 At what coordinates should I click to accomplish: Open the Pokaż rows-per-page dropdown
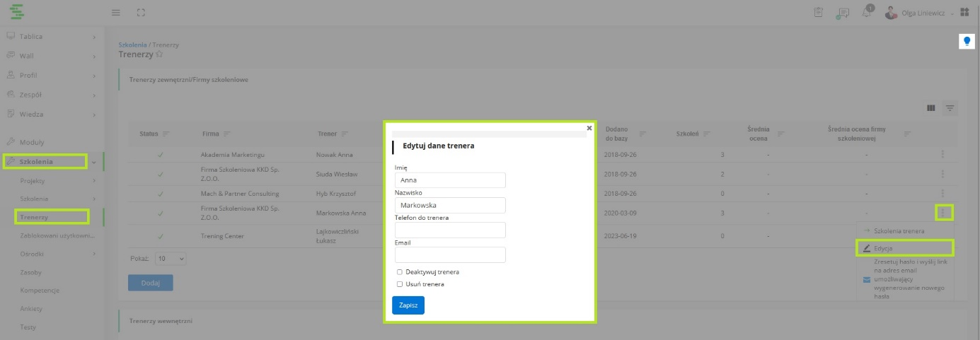(171, 259)
